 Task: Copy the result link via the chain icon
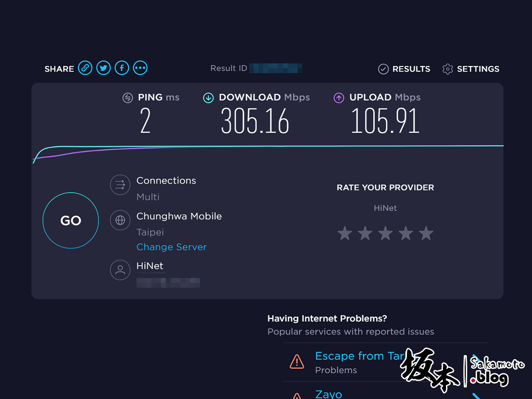pos(85,68)
